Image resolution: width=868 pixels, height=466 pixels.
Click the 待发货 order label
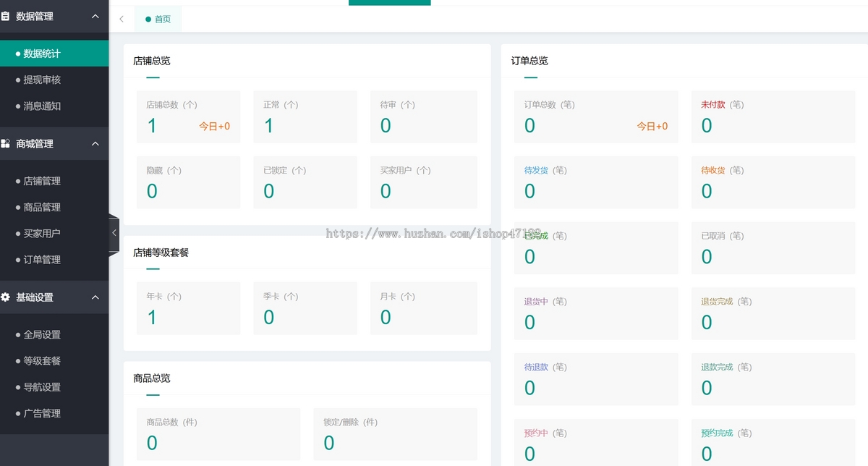(537, 171)
